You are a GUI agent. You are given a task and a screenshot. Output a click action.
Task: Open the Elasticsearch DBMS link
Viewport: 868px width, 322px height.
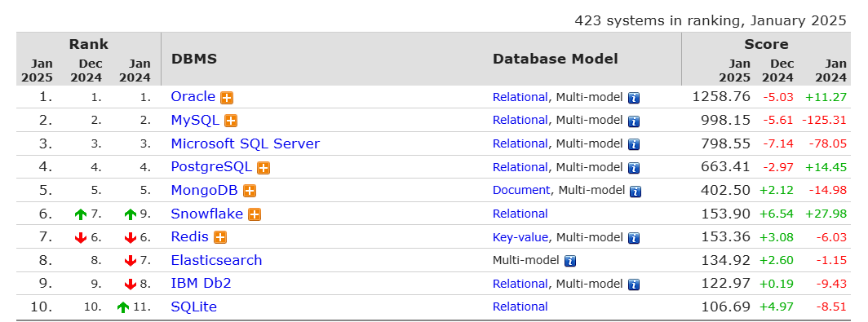[216, 260]
